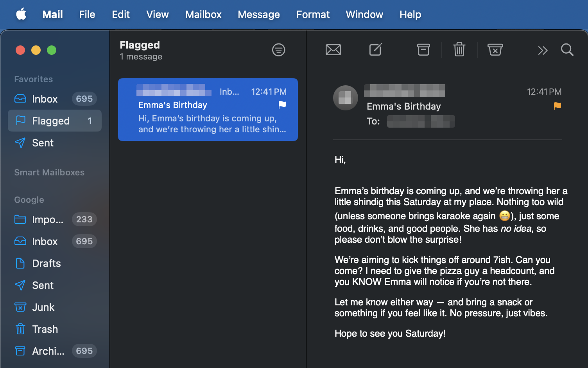Toggle the message list filter button
The width and height of the screenshot is (588, 368).
[x=279, y=50]
